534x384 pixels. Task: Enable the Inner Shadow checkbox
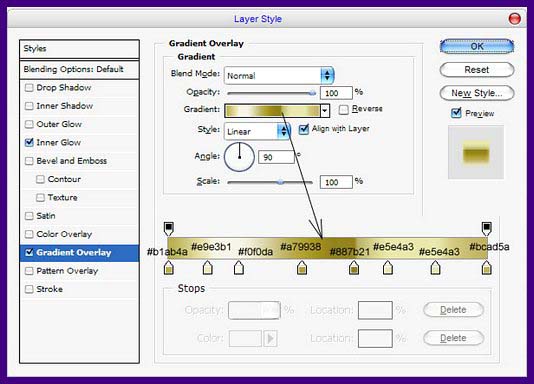(29, 106)
